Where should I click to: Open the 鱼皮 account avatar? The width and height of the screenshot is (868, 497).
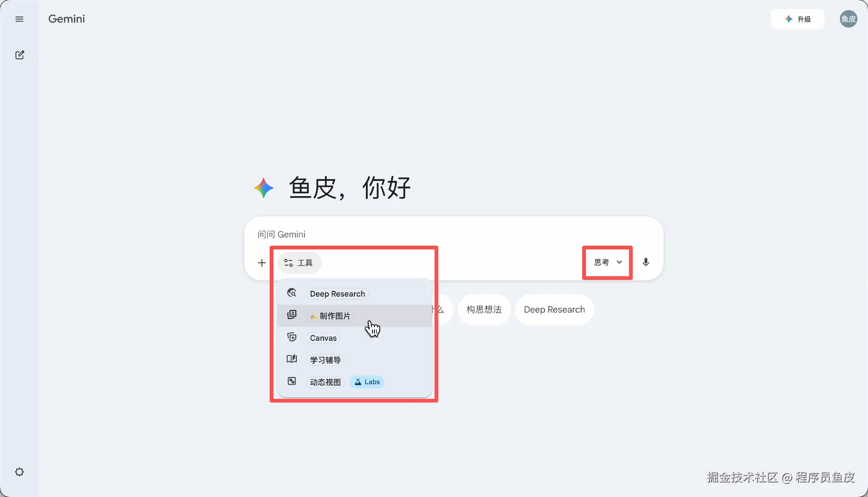click(x=848, y=19)
